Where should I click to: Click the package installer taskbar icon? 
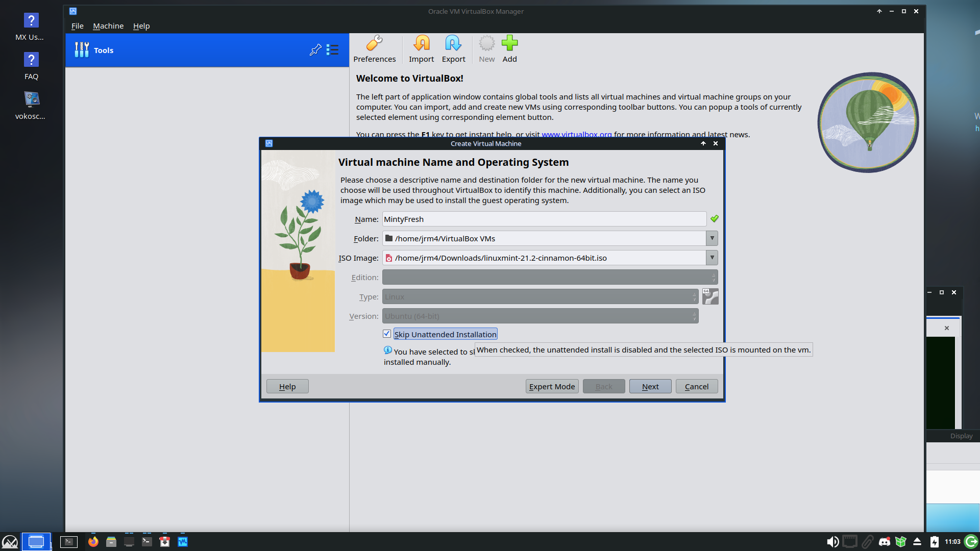click(164, 542)
